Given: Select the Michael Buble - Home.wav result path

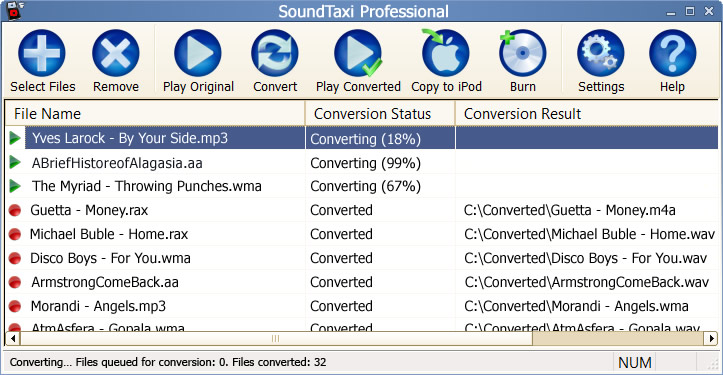Looking at the screenshot, I should (x=589, y=234).
